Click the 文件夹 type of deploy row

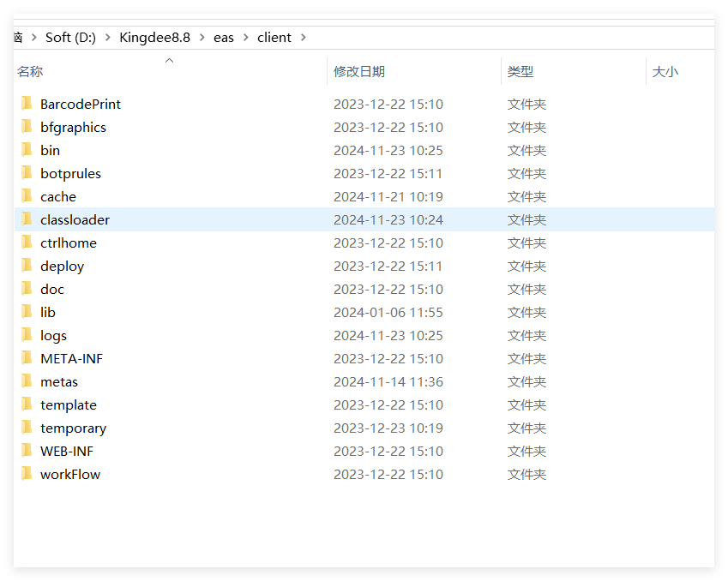[x=526, y=266]
